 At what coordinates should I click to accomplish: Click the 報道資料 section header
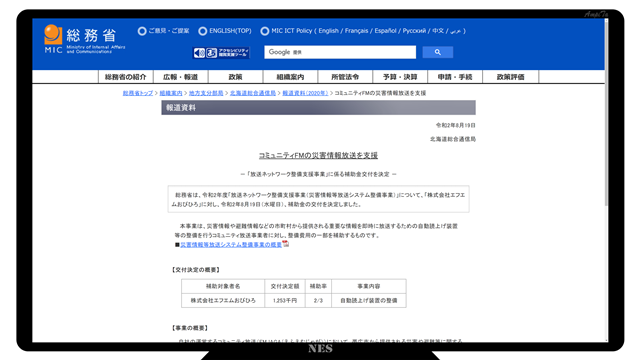(318, 108)
